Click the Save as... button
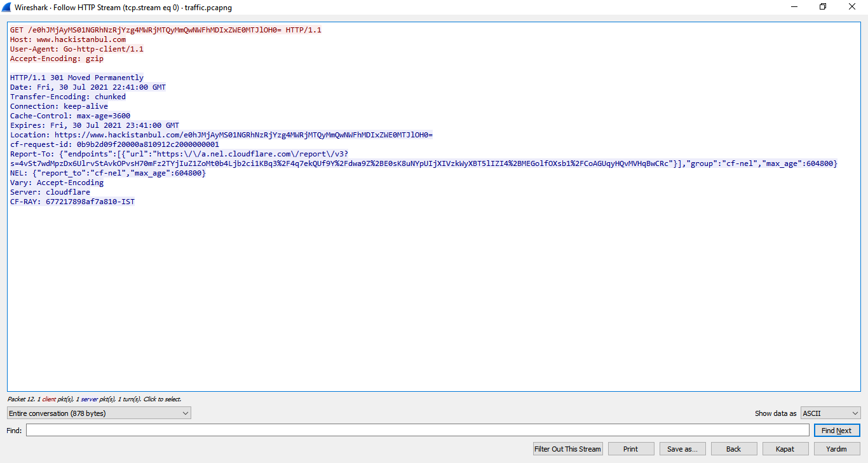Viewport: 868px width, 463px height. [682, 449]
